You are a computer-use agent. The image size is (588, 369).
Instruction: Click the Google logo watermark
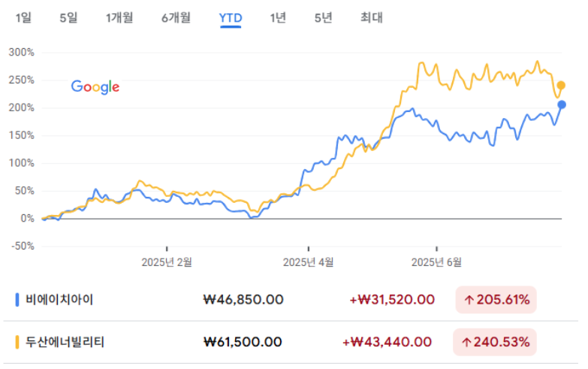tap(95, 87)
